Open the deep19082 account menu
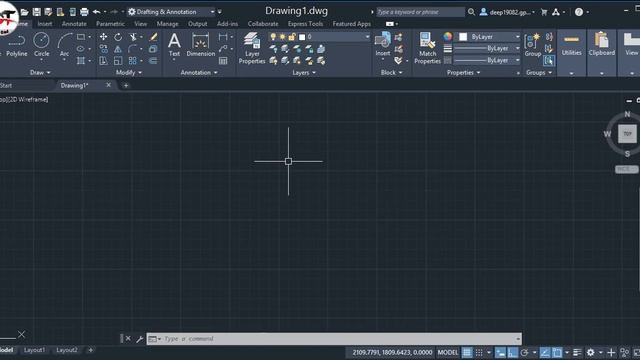Viewport: 640px width, 360px height. (x=507, y=12)
